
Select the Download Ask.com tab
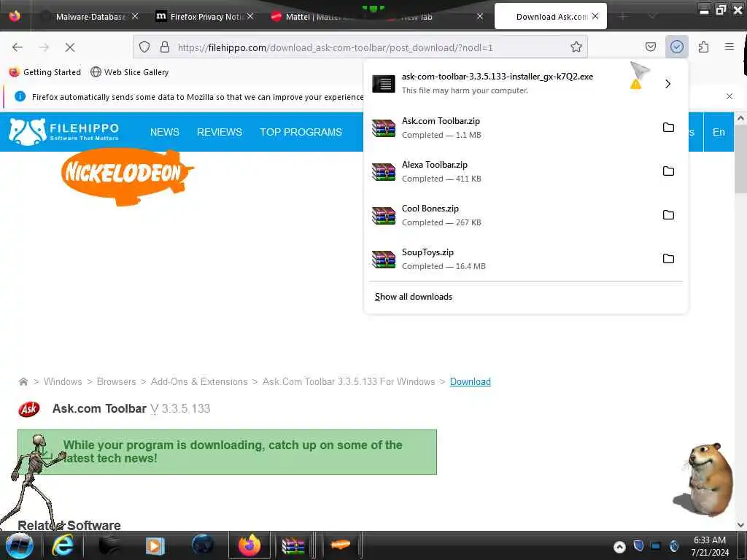(551, 17)
